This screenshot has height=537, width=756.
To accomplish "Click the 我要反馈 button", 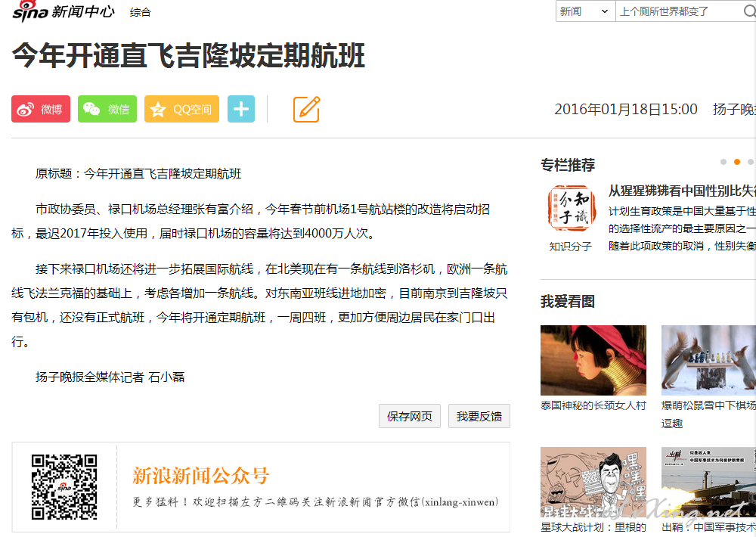I will coord(479,416).
